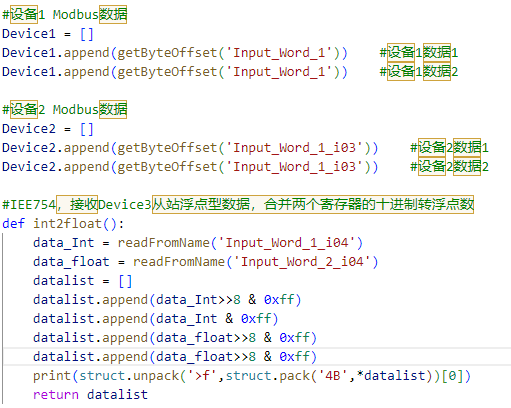Click the trailing comment '#设备2数据1'
The width and height of the screenshot is (511, 408).
click(449, 148)
